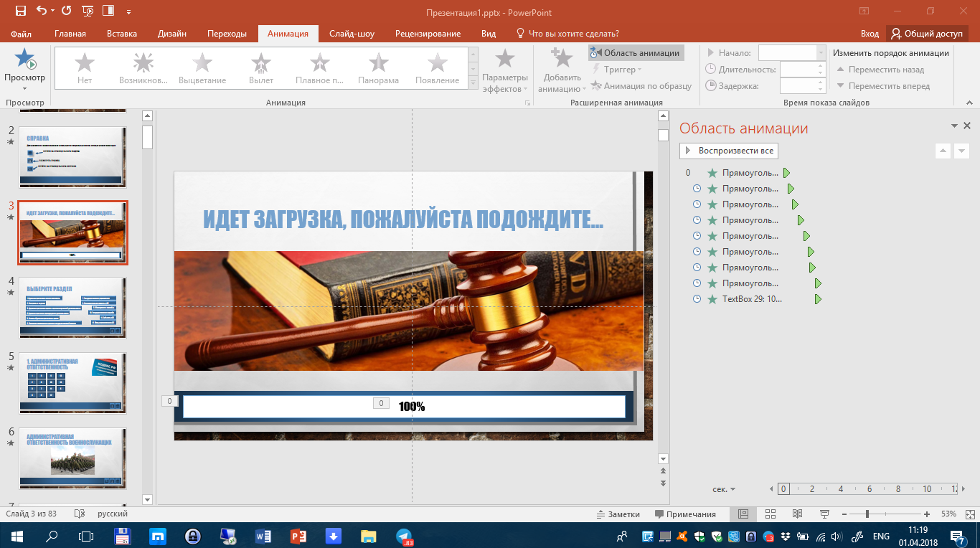Select slide 2 thumbnail СПРАВКА
The image size is (980, 548).
(x=72, y=157)
